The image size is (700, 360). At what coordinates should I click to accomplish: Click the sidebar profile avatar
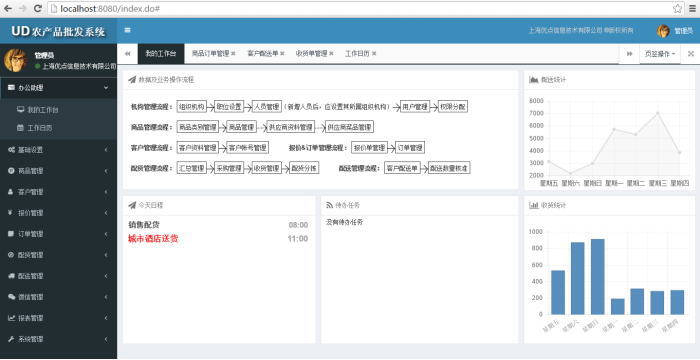point(15,60)
